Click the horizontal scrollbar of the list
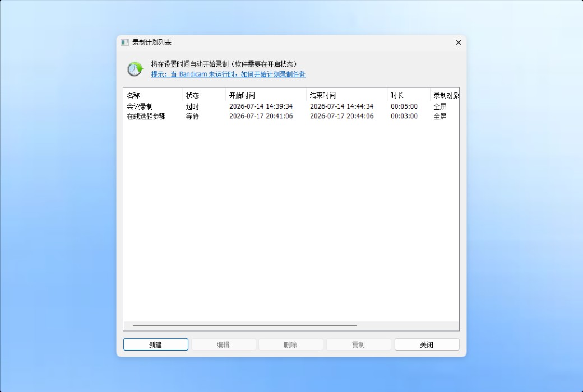Screen dimensions: 583x392 click(245, 326)
